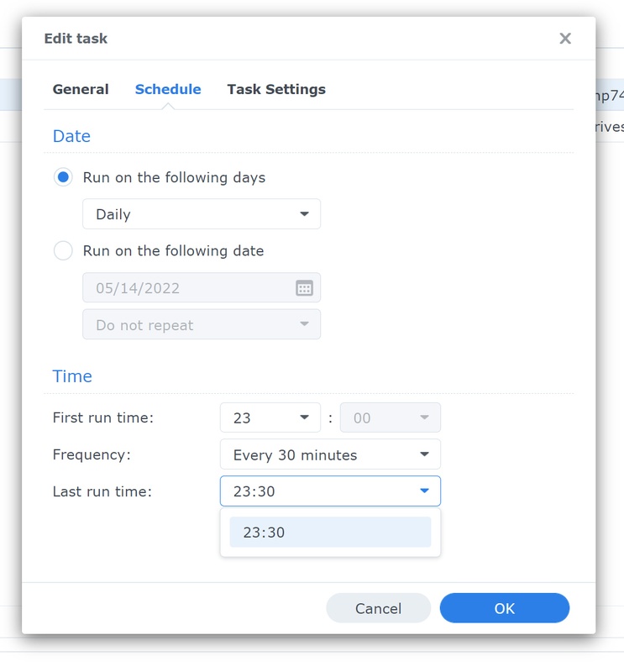
Task: Open the first run hour dropdown
Action: pos(270,417)
